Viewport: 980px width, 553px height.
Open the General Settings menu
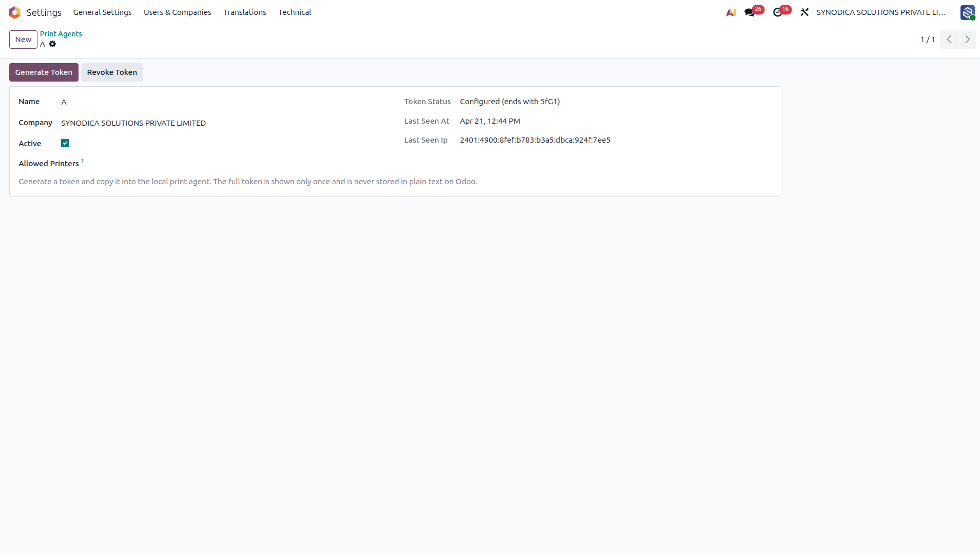(x=102, y=12)
